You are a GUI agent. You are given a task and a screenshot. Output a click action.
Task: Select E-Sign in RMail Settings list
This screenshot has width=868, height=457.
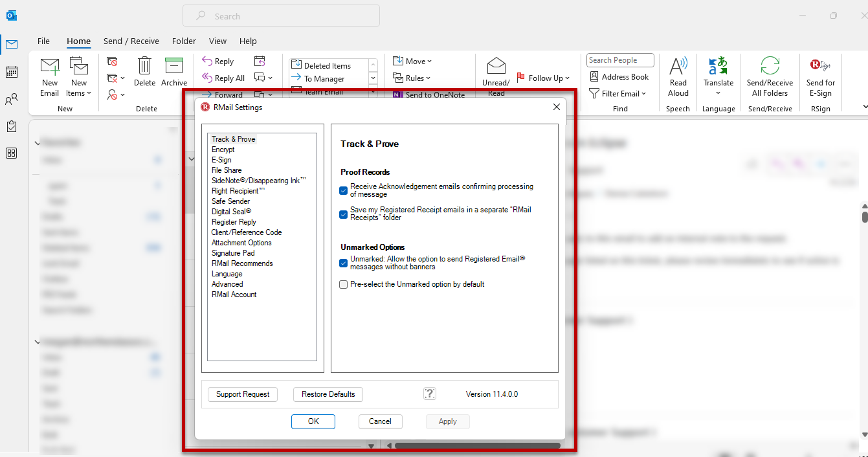point(221,160)
